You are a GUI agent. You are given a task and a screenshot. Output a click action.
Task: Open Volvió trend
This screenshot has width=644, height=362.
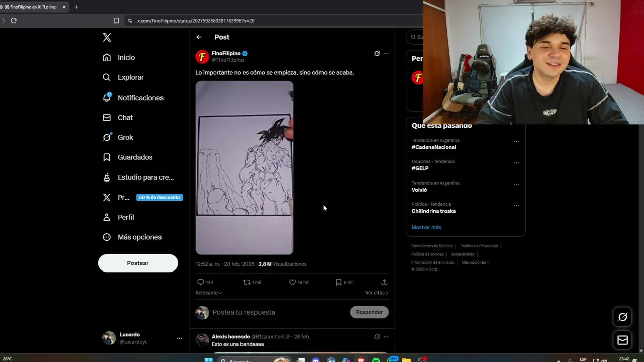point(419,190)
